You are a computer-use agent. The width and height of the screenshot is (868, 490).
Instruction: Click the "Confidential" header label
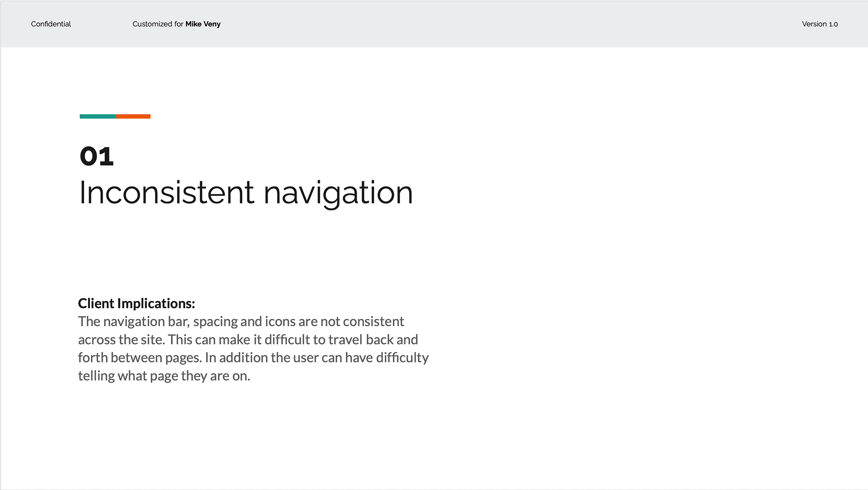[x=51, y=24]
